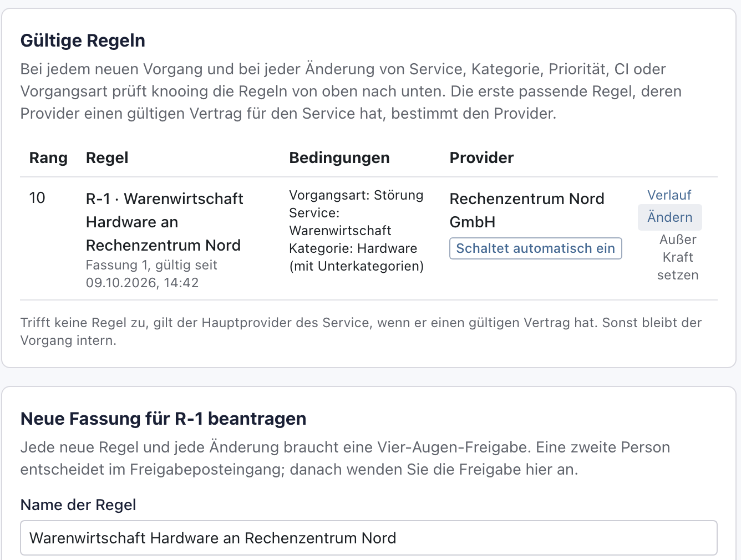Click the 'Trifft keine Regel zu' note
The width and height of the screenshot is (741, 560).
click(x=361, y=332)
